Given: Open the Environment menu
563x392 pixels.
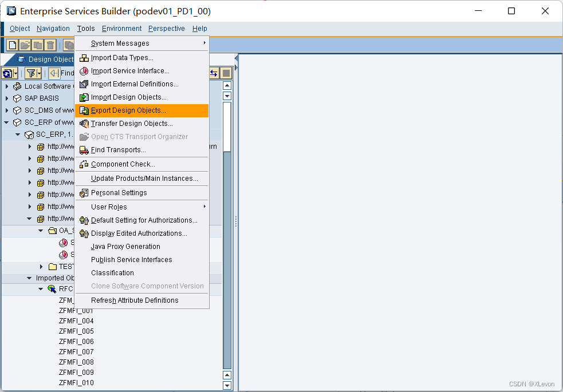Looking at the screenshot, I should [122, 29].
